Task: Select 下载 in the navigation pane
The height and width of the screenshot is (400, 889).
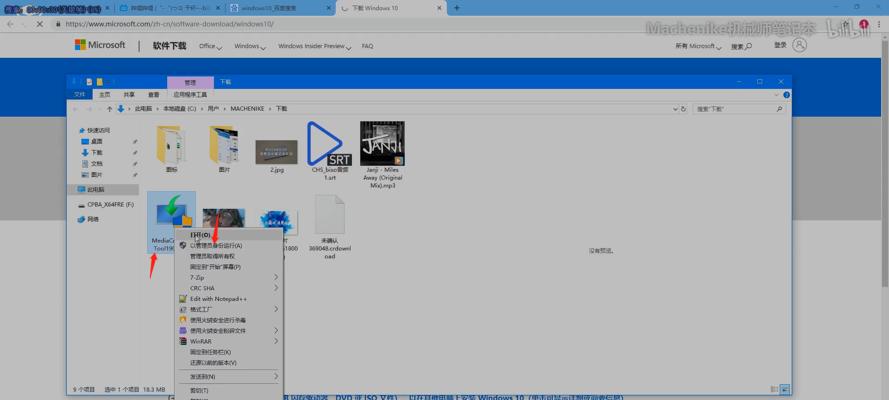Action: (96, 153)
